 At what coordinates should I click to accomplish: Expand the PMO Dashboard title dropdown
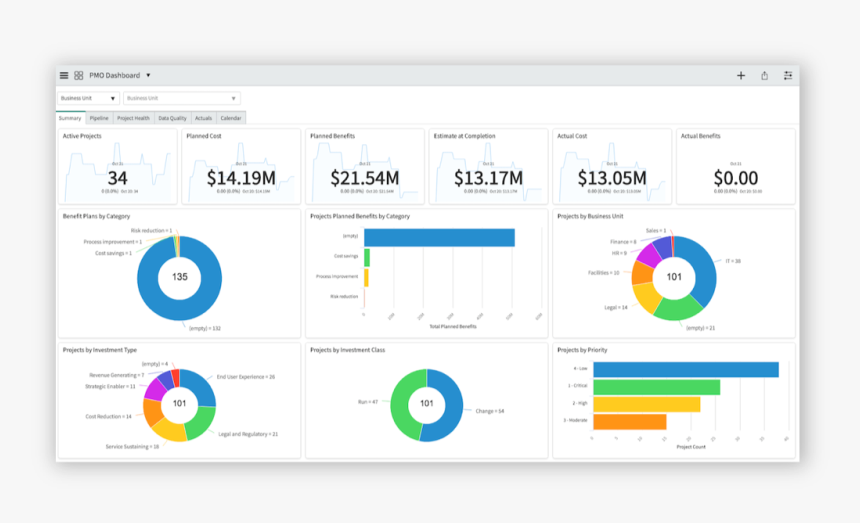pyautogui.click(x=148, y=76)
